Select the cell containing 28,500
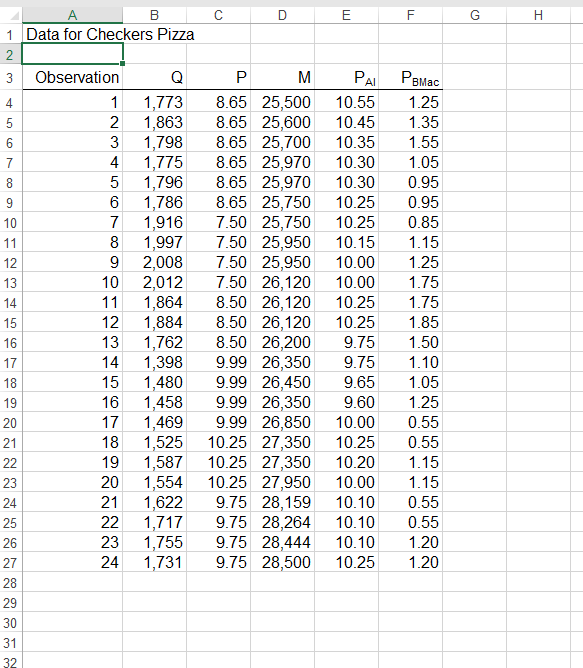 (x=283, y=562)
